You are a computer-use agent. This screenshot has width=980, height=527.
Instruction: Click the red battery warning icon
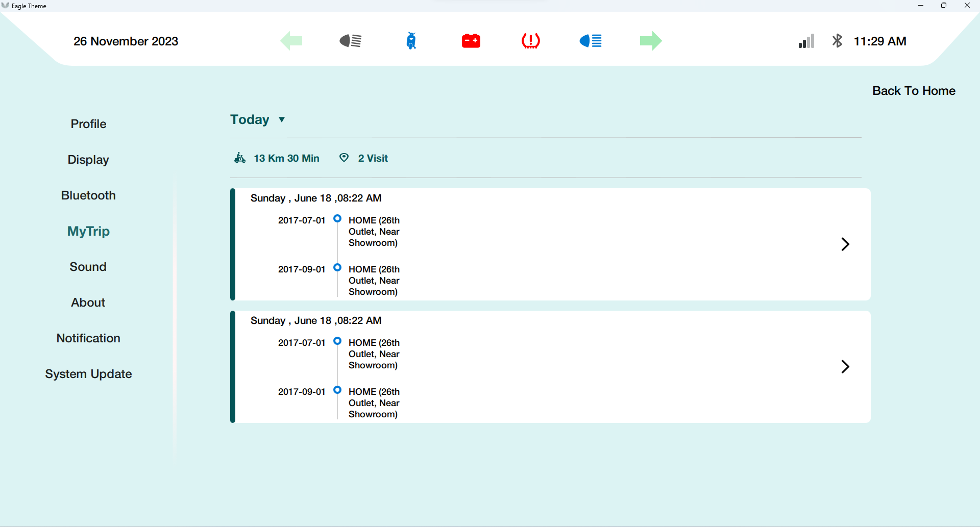click(471, 41)
